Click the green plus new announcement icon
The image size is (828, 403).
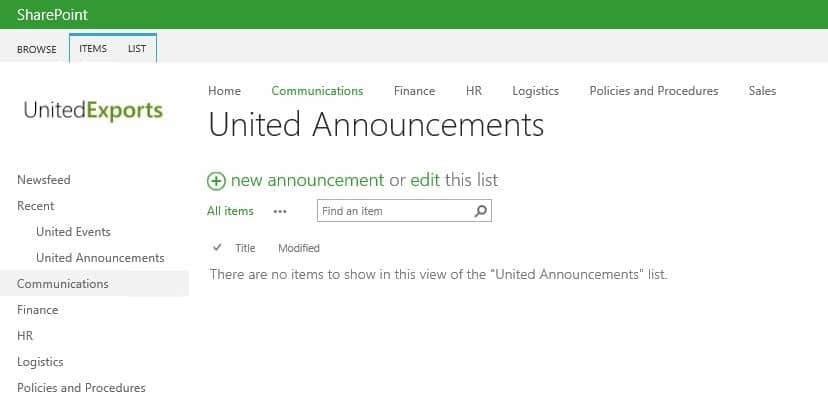coord(216,181)
